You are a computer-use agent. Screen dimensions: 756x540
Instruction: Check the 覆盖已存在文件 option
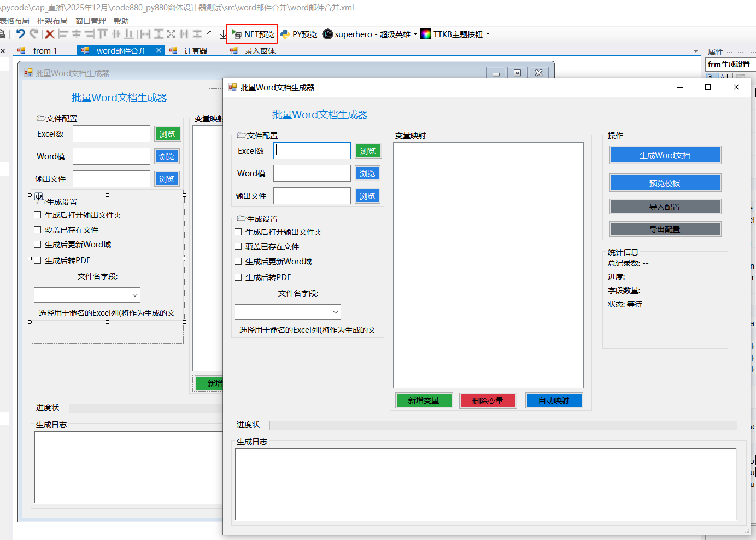(238, 247)
